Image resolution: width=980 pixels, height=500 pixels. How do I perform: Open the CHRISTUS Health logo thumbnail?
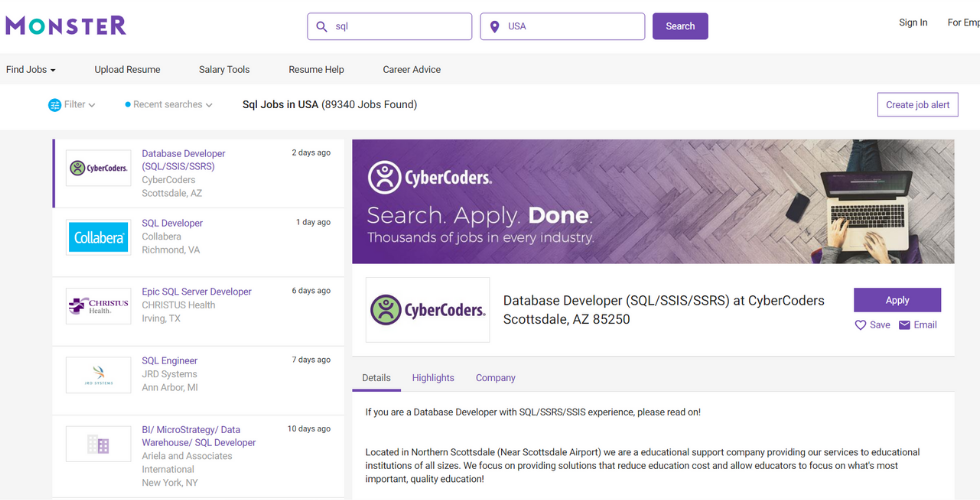click(99, 306)
